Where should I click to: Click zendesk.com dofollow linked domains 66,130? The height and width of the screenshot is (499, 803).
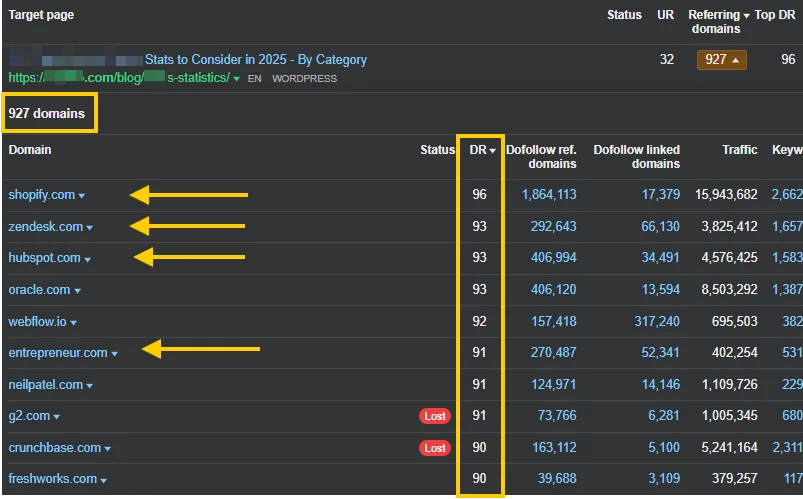[x=661, y=226]
